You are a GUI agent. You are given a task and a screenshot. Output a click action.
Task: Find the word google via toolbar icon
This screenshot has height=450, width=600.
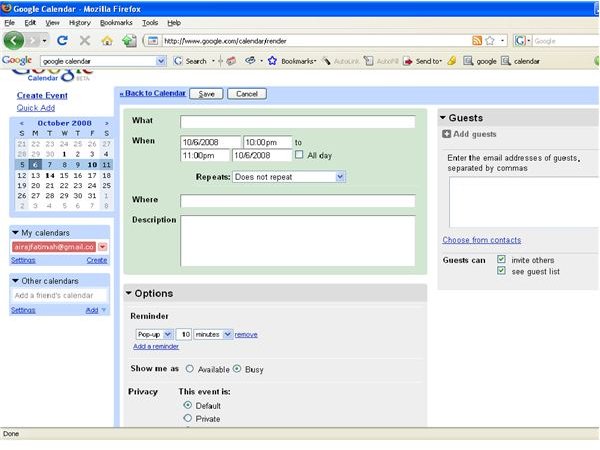click(468, 61)
